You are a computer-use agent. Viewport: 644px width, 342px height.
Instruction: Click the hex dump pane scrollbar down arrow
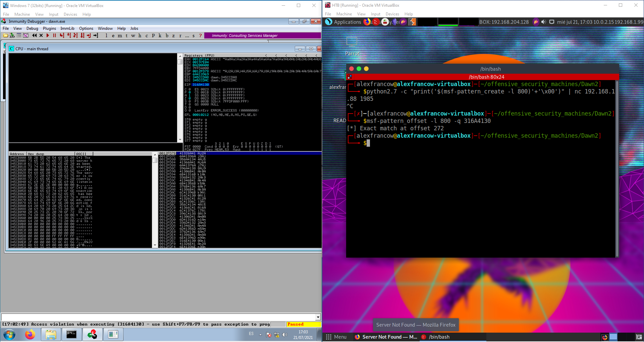[155, 245]
